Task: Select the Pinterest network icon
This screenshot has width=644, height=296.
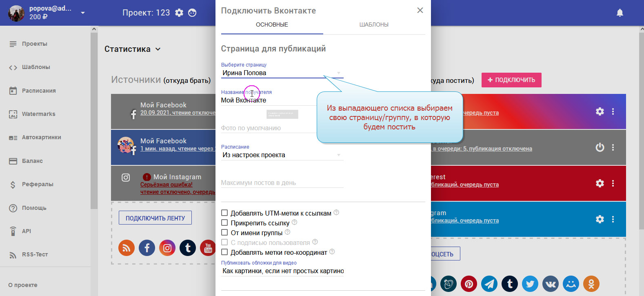Action: [469, 284]
